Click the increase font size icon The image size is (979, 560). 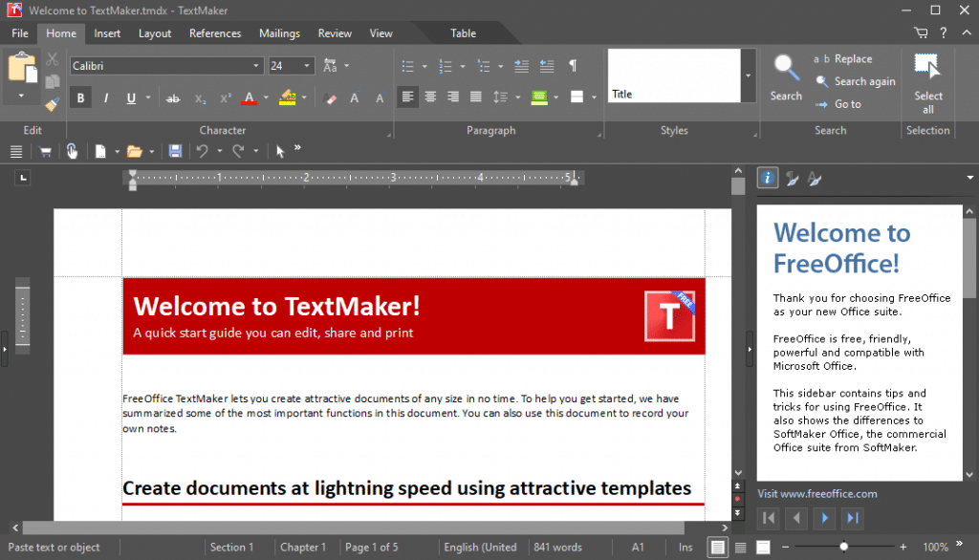pos(354,98)
